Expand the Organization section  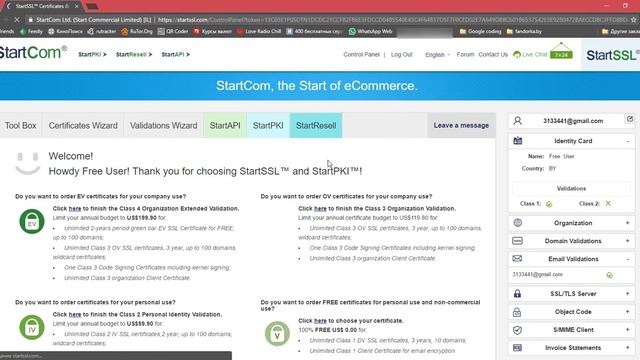tap(627, 223)
